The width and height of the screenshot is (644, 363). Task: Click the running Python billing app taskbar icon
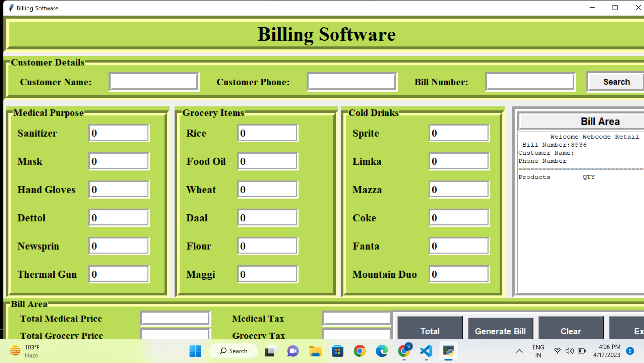point(448,351)
